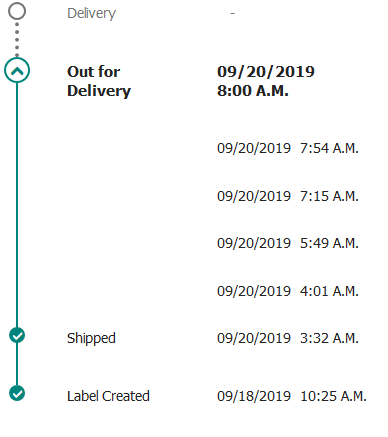
Task: Click the dotted line below Delivery circle
Action: (17, 39)
